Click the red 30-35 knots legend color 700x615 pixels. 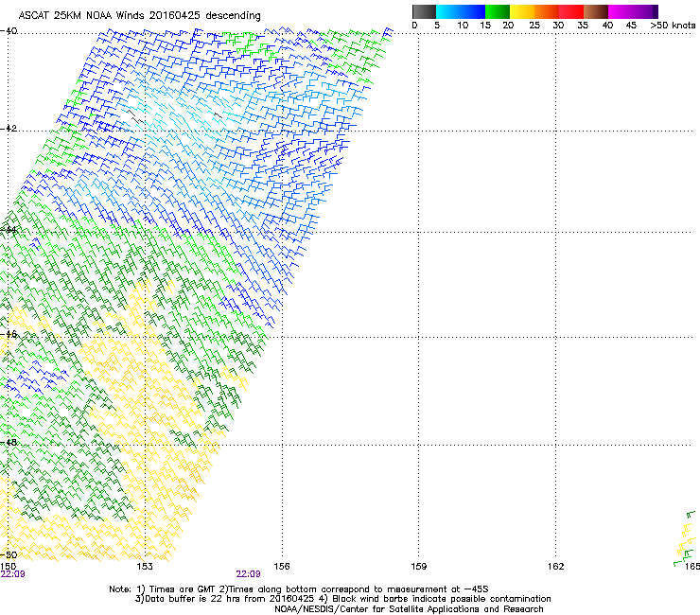[x=571, y=11]
